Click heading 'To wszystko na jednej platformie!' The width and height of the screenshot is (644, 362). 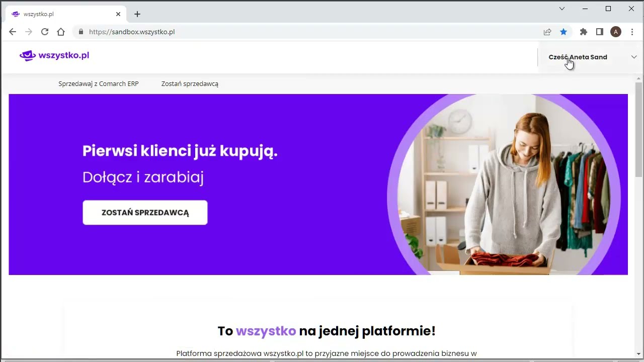click(x=327, y=331)
